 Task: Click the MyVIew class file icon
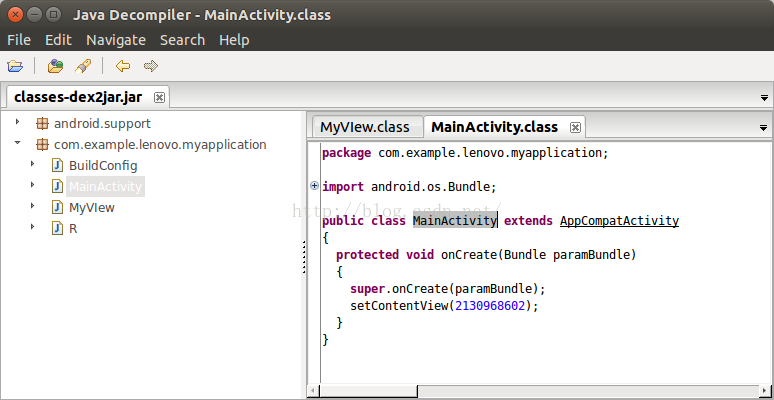pos(58,207)
